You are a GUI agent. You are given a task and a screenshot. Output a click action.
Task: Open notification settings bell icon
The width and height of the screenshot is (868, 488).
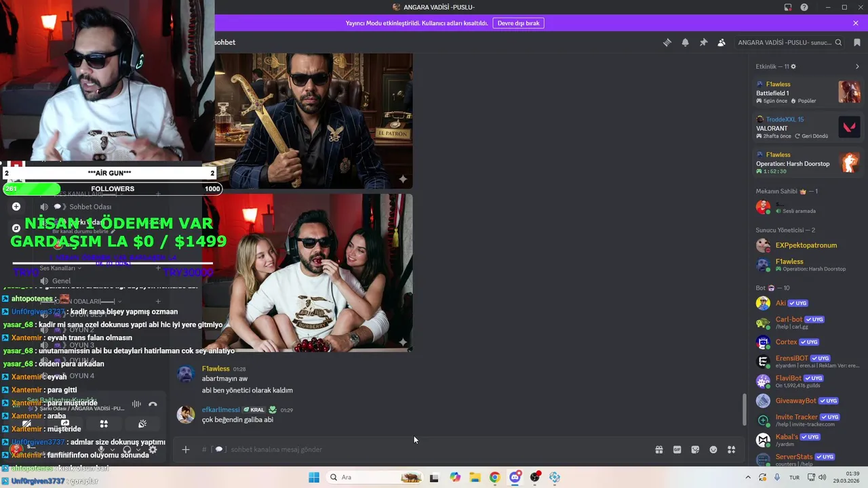click(x=686, y=42)
